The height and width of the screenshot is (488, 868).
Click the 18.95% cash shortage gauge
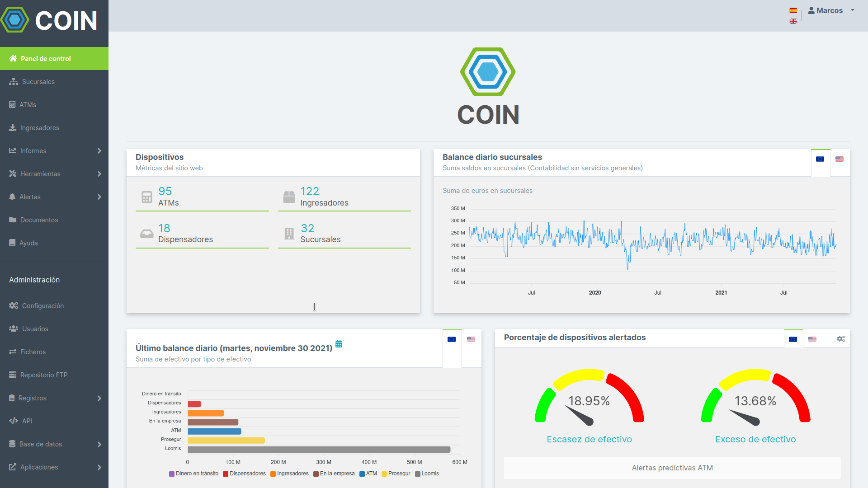pos(589,398)
